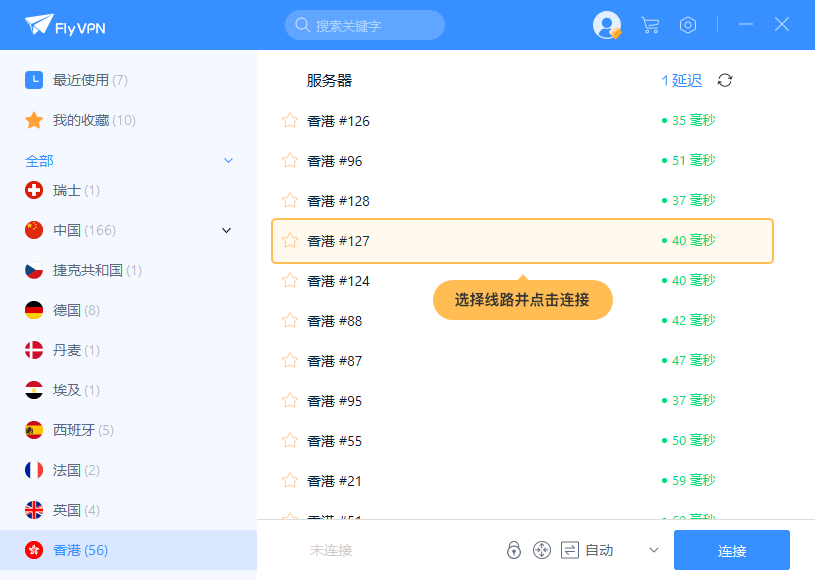
Task: Open settings via the hexagon icon
Action: click(x=688, y=25)
